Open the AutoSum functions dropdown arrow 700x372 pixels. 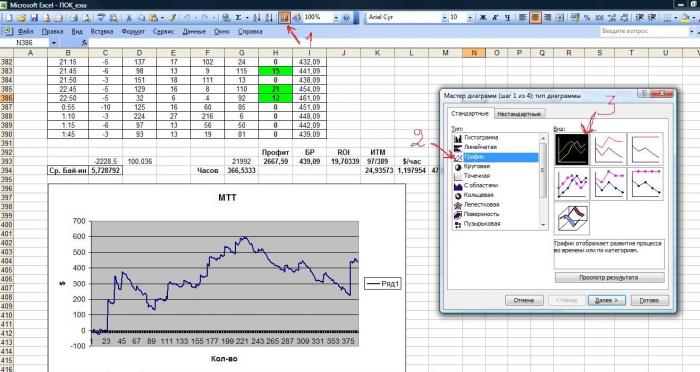247,18
